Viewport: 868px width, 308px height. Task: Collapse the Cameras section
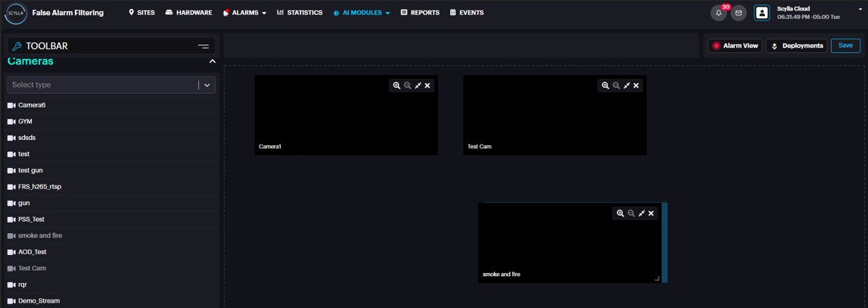[x=212, y=61]
